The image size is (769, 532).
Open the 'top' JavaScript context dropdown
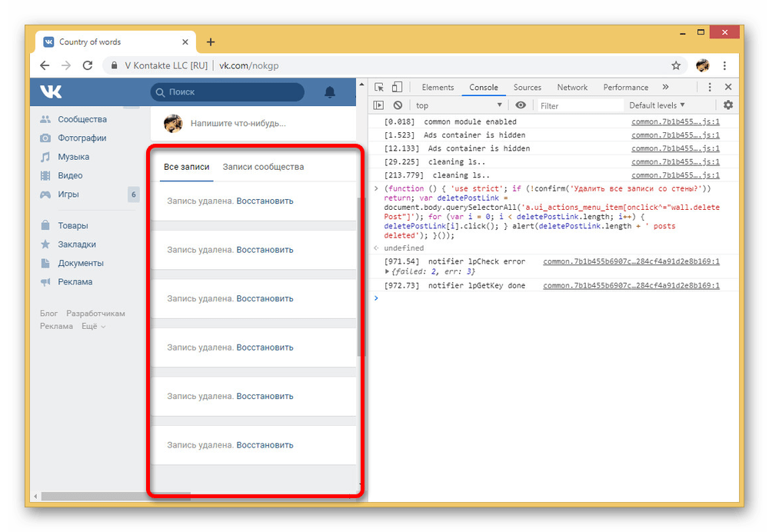pos(459,105)
